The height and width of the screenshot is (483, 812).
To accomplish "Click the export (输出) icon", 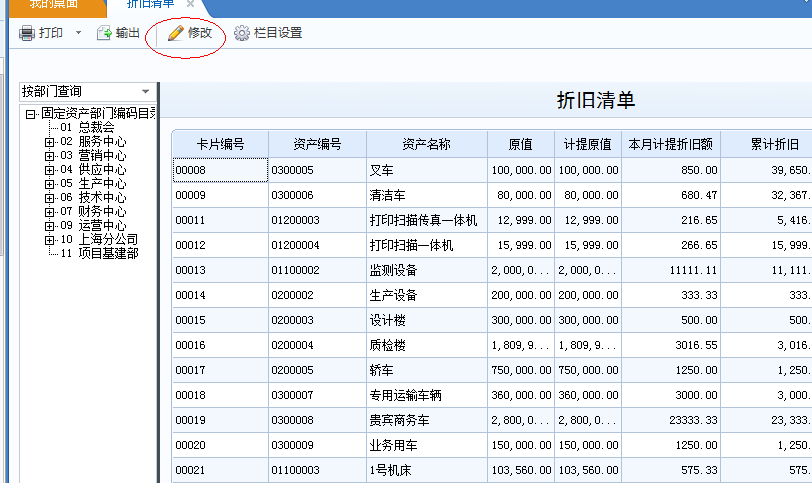I will pyautogui.click(x=104, y=33).
